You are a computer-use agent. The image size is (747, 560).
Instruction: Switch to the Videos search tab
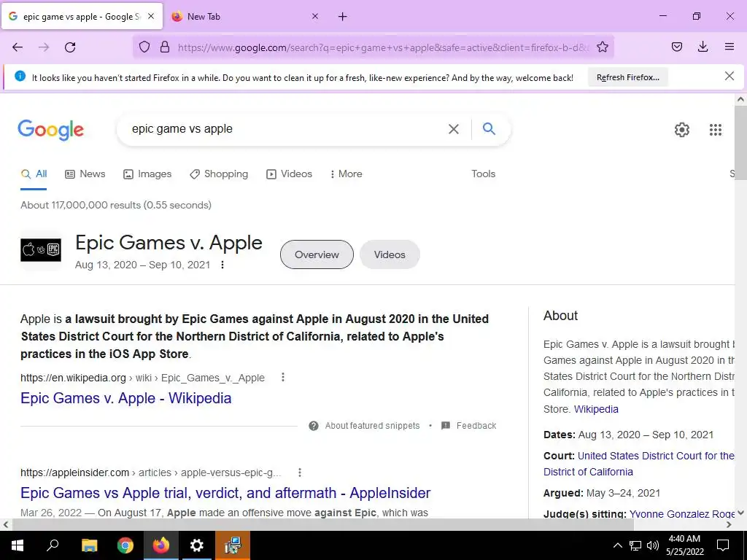coord(289,174)
